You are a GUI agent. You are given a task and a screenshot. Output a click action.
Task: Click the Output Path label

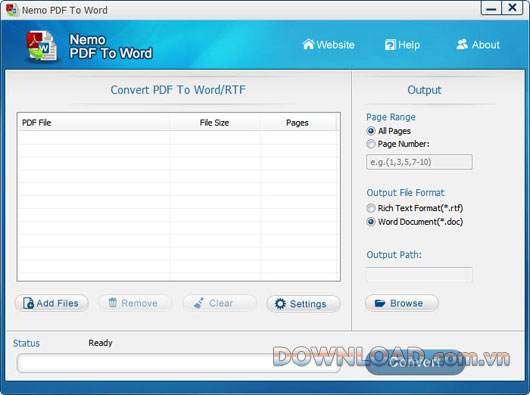[394, 254]
